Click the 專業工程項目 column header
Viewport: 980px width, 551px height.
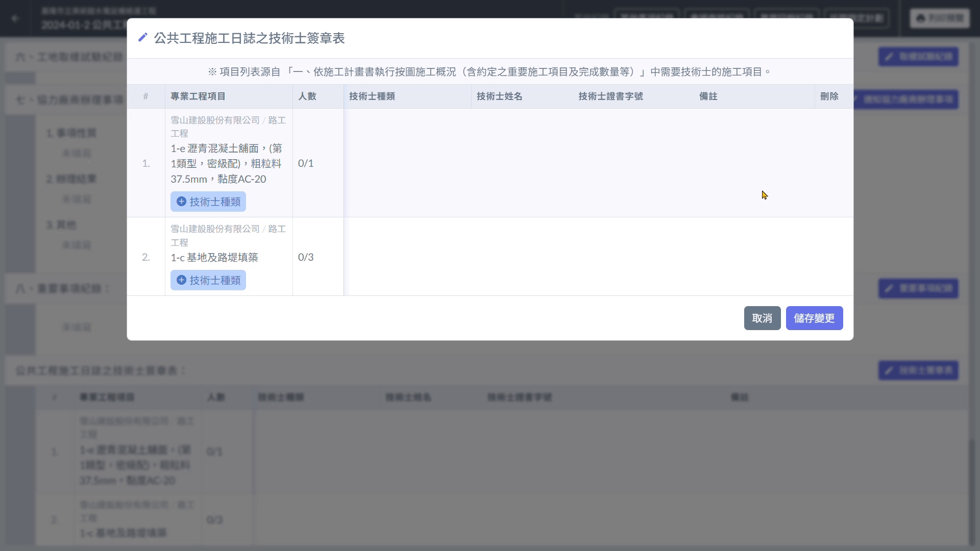pyautogui.click(x=198, y=96)
